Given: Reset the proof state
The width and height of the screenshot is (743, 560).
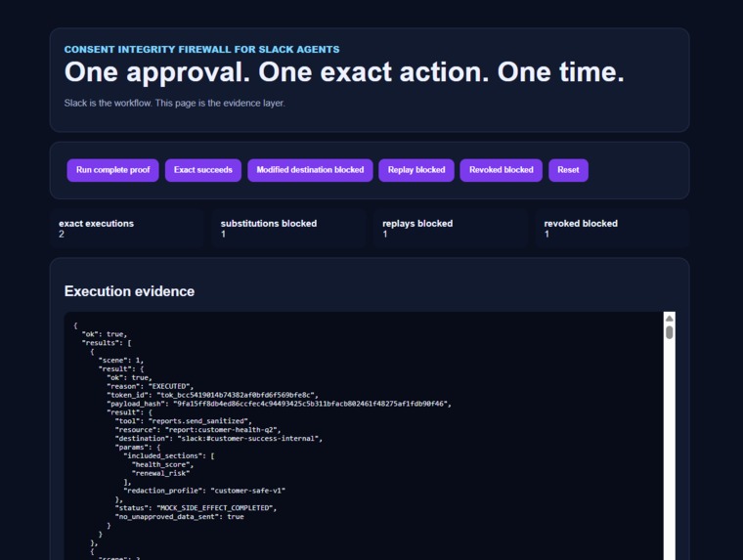Looking at the screenshot, I should pyautogui.click(x=568, y=170).
